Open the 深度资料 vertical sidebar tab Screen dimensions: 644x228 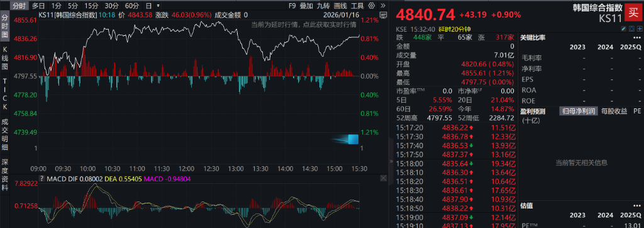pos(5,175)
